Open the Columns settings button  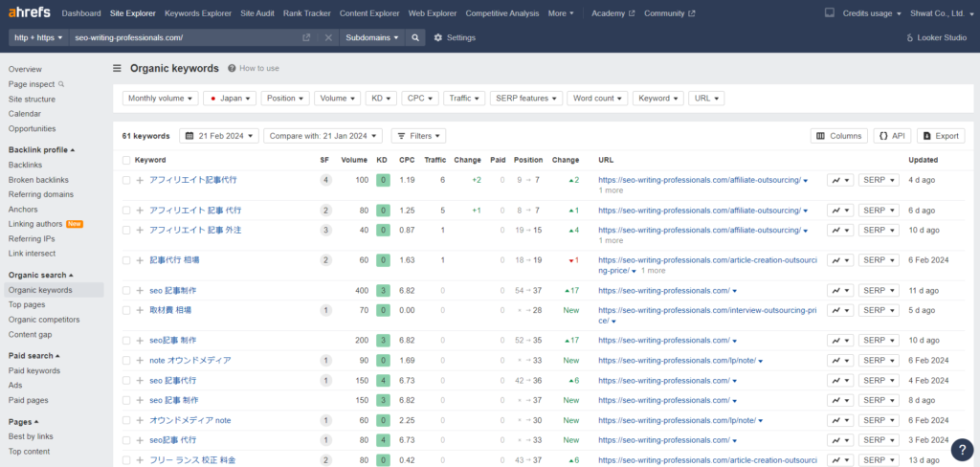click(838, 136)
